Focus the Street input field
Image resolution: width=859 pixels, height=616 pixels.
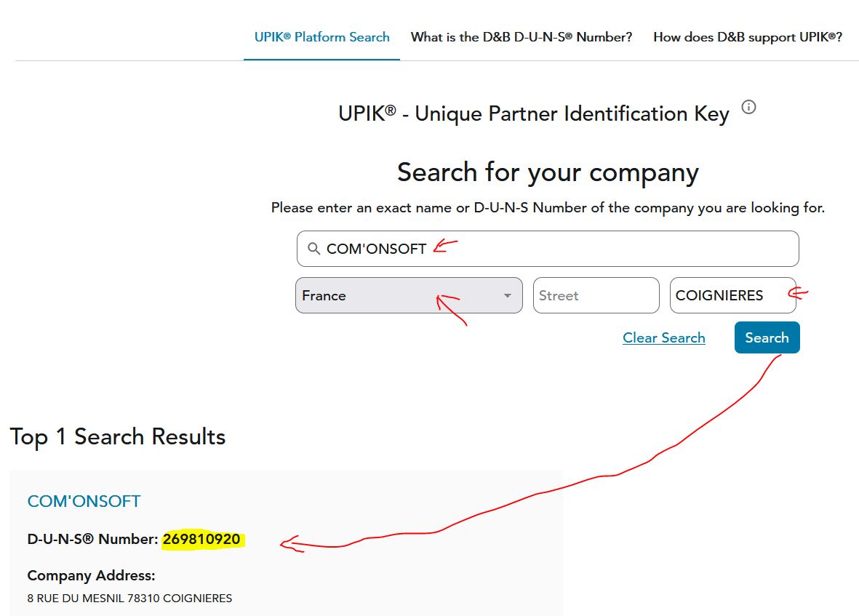click(x=596, y=296)
